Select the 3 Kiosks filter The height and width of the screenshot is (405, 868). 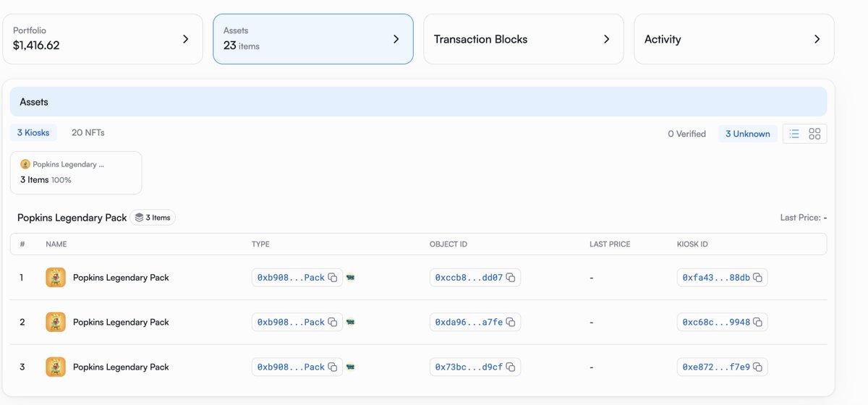pyautogui.click(x=33, y=132)
